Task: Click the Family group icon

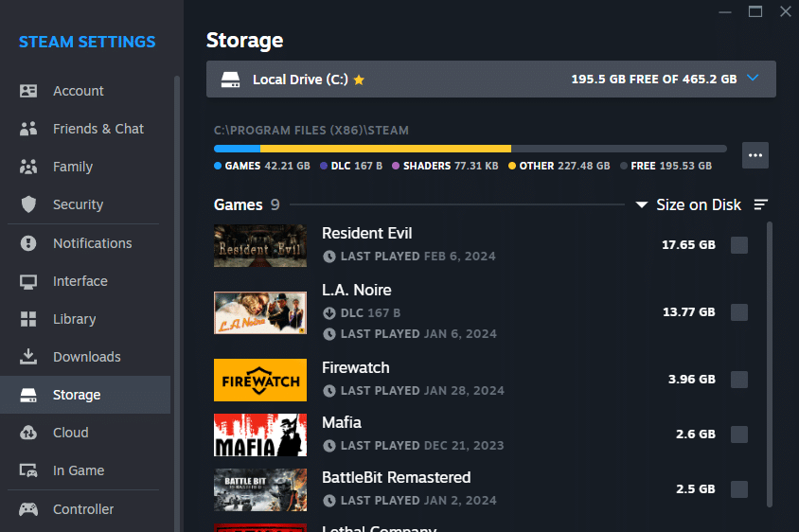Action: (x=28, y=167)
